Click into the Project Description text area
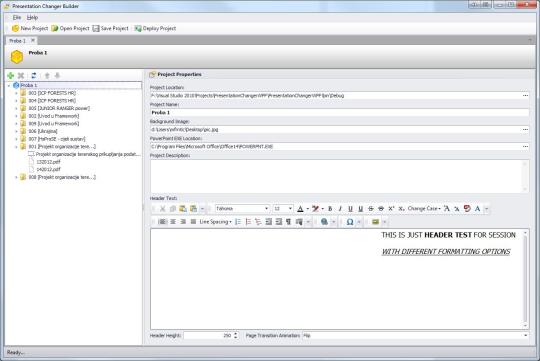 coord(340,176)
